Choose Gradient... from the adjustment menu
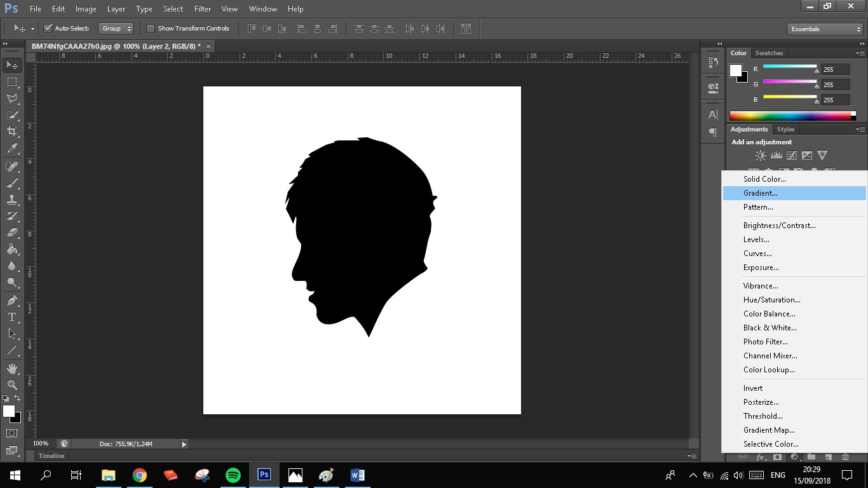This screenshot has width=868, height=488. pos(761,193)
